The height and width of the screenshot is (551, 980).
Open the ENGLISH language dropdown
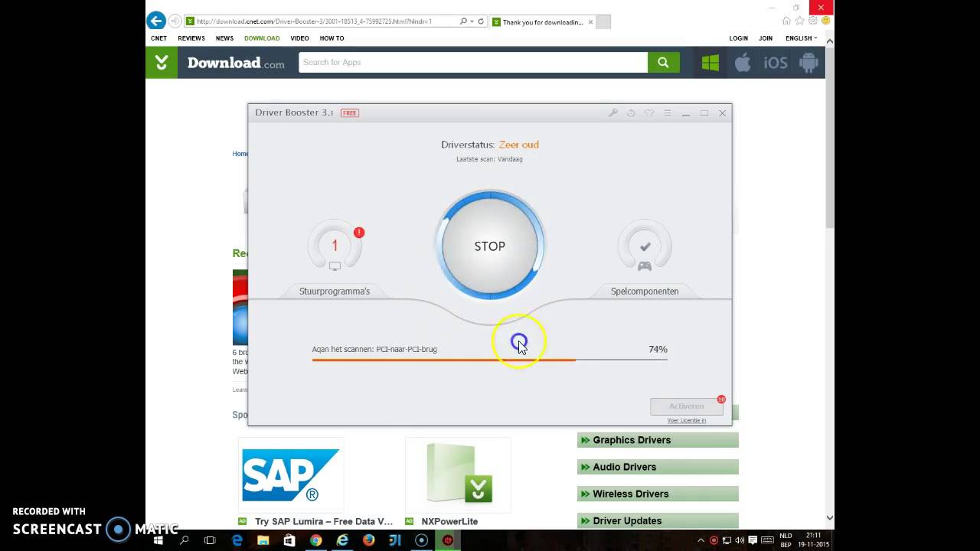[x=801, y=38]
